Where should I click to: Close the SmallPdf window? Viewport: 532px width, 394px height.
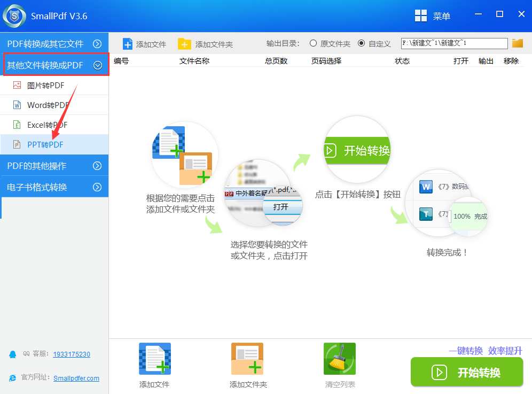(521, 14)
